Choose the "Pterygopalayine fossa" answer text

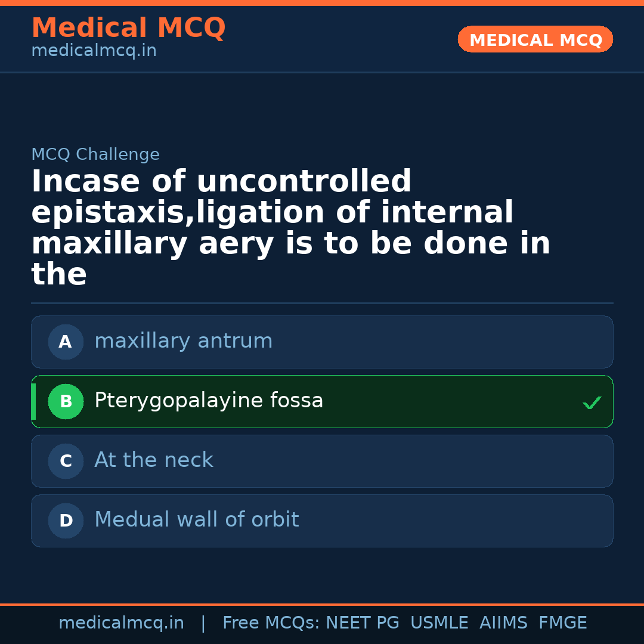pos(209,401)
